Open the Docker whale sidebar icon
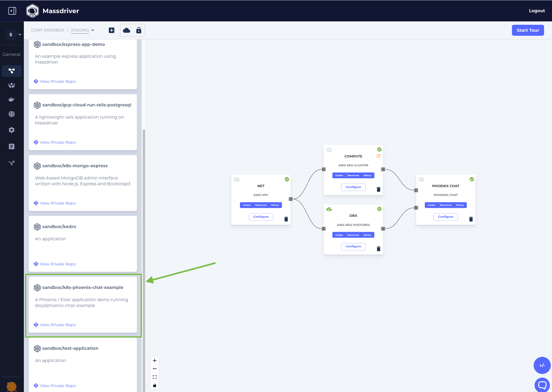Image resolution: width=552 pixels, height=392 pixels. 12,99
